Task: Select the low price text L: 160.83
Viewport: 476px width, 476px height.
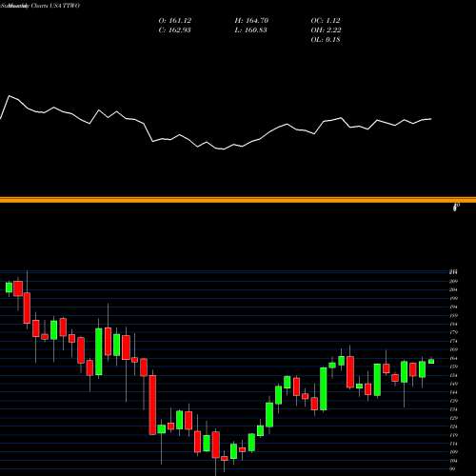Action: (250, 30)
